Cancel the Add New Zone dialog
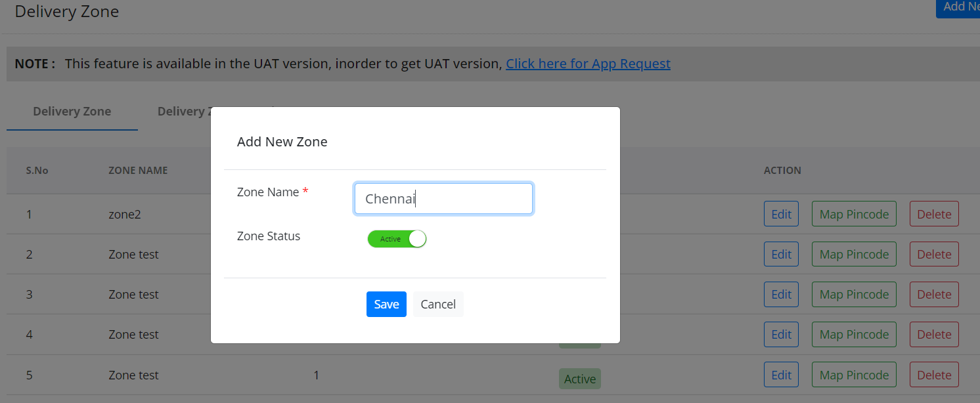980x403 pixels. [x=438, y=304]
